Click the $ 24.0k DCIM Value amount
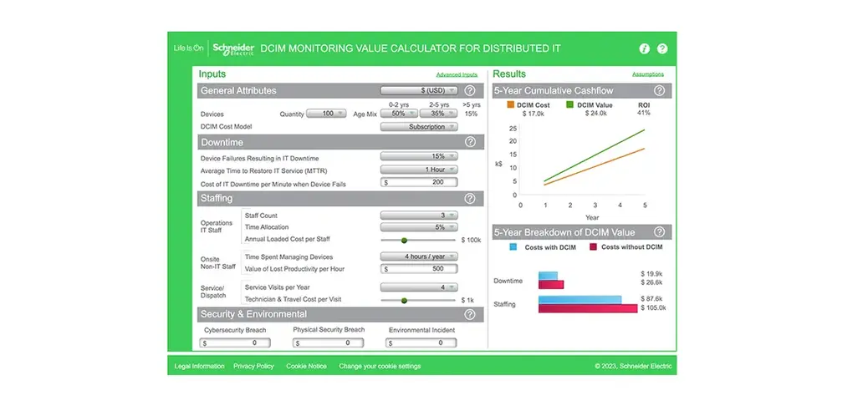 pos(595,114)
